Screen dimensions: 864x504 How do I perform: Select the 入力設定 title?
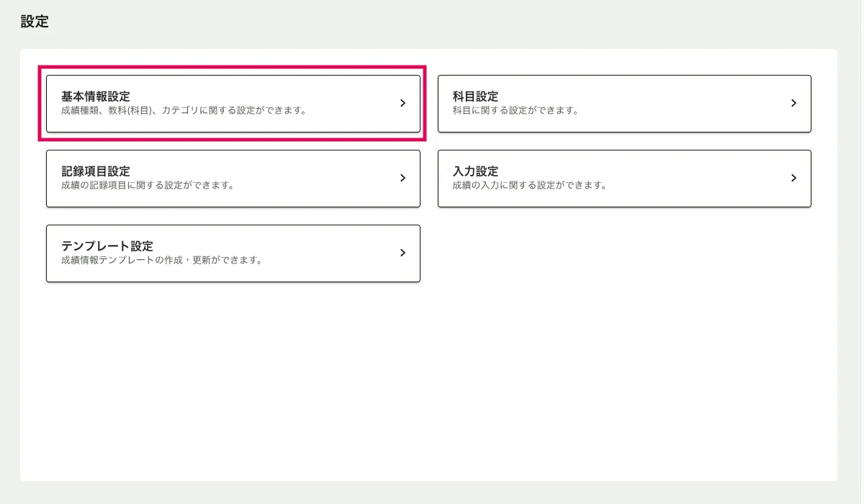tap(475, 171)
